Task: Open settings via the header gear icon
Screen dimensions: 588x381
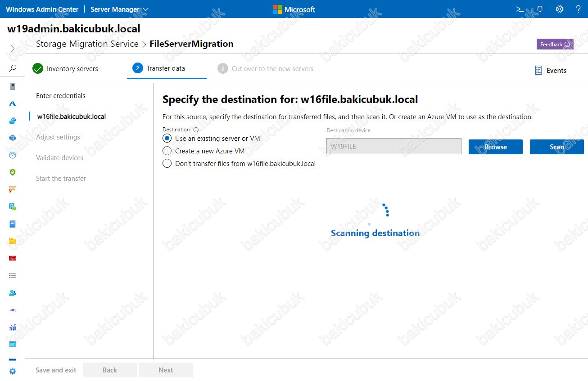Action: click(x=560, y=9)
